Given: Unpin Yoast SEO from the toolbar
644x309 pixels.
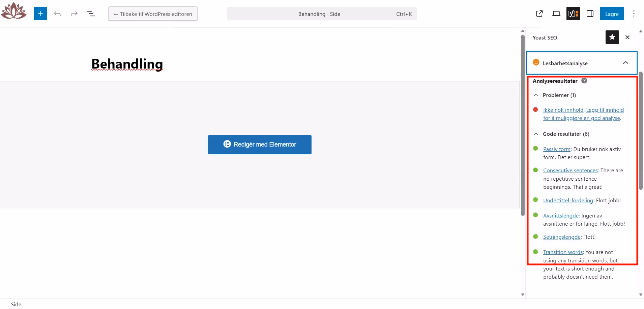Looking at the screenshot, I should click(x=612, y=37).
